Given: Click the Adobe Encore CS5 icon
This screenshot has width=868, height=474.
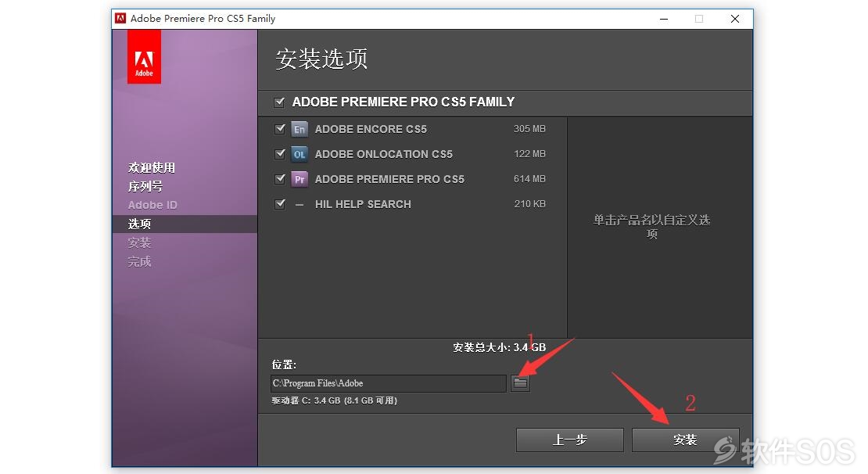Looking at the screenshot, I should click(x=299, y=129).
